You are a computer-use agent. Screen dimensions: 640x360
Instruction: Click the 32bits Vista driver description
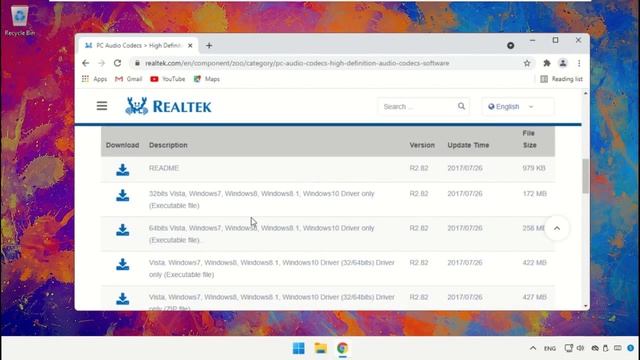point(261,200)
